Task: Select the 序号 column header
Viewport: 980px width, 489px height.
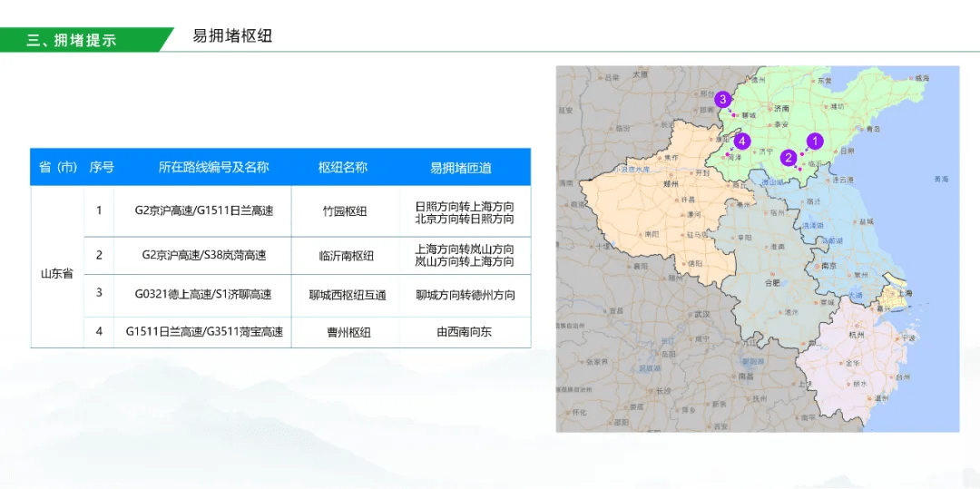Action: (101, 167)
